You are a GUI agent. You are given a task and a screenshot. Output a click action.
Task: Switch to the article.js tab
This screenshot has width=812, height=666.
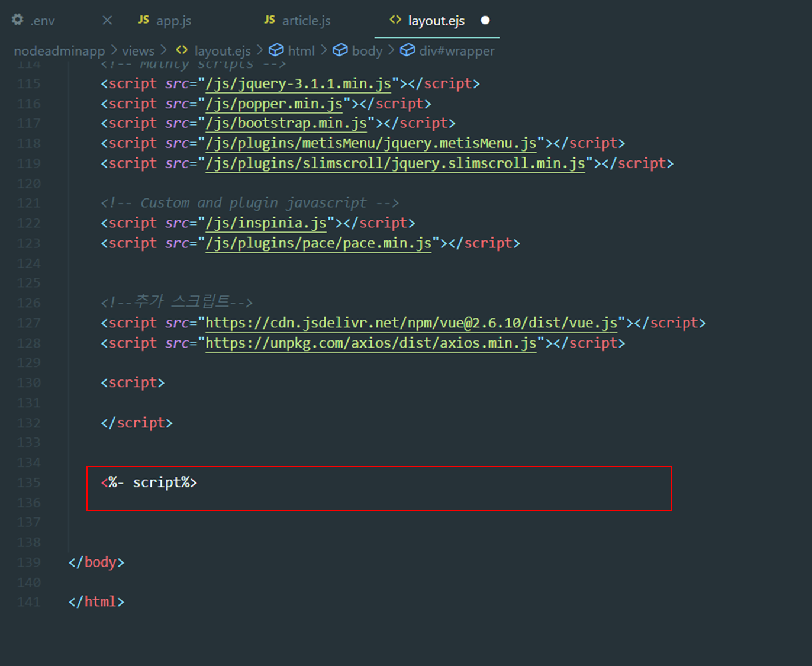pos(306,21)
